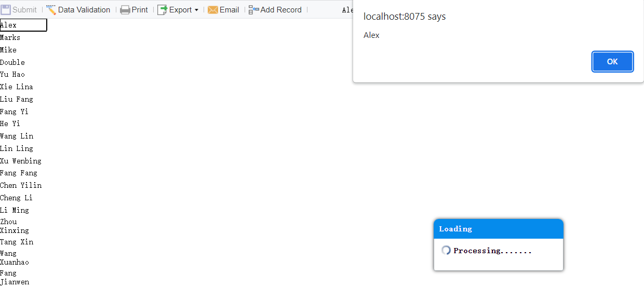Viewport: 644px width, 289px height.
Task: Select the Wang Lin cell
Action: tap(23, 136)
